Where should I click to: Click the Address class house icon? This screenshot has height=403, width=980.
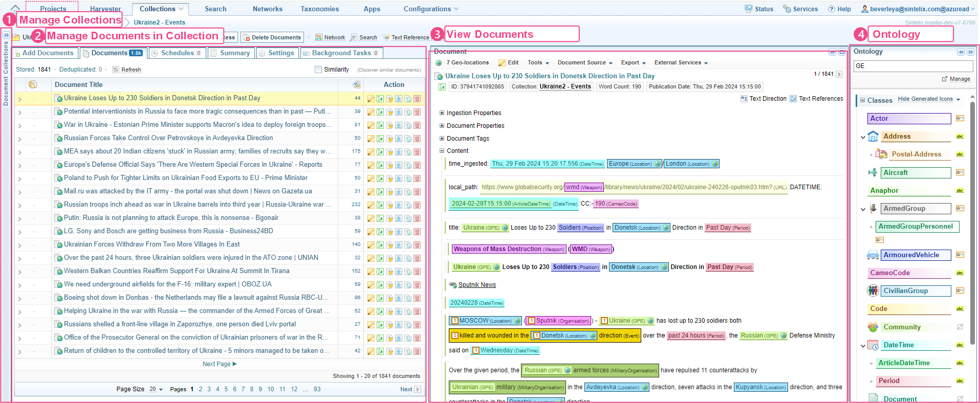873,137
